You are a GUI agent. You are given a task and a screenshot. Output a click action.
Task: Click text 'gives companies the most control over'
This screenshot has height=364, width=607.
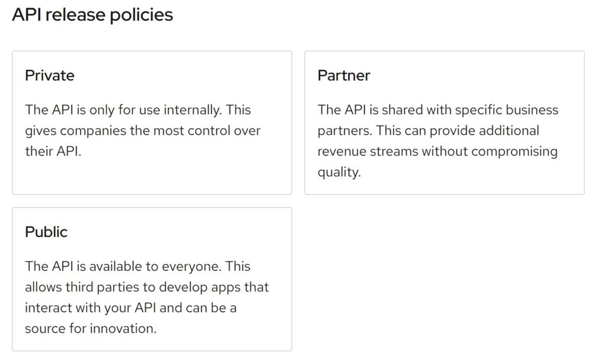[143, 131]
